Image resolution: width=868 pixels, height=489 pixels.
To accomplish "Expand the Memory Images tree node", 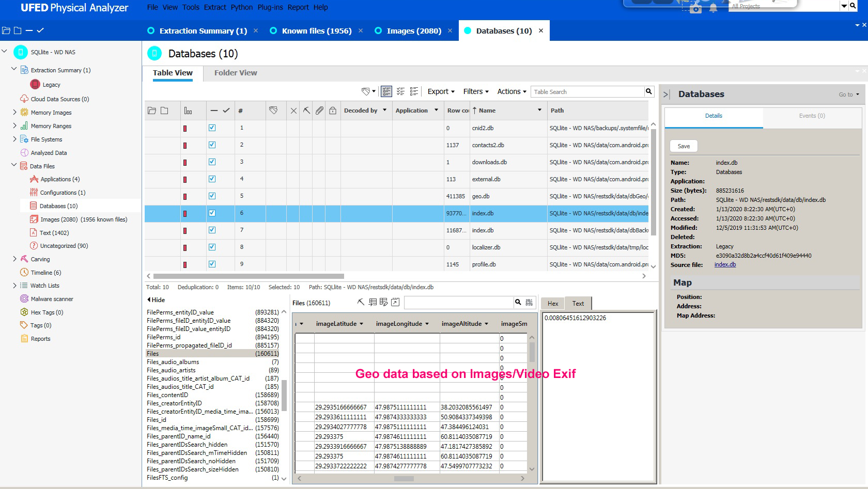I will 14,112.
